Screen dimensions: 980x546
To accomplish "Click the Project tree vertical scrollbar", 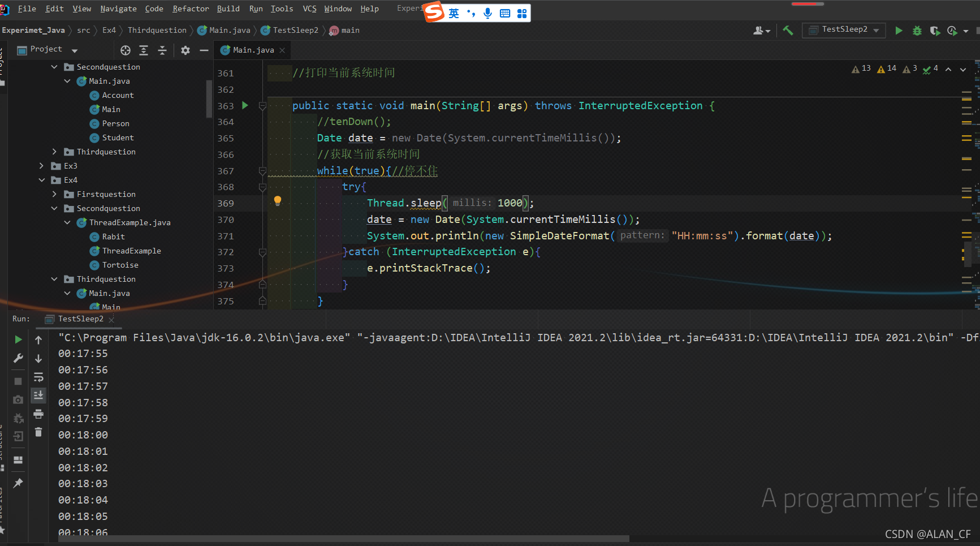I will (x=209, y=99).
